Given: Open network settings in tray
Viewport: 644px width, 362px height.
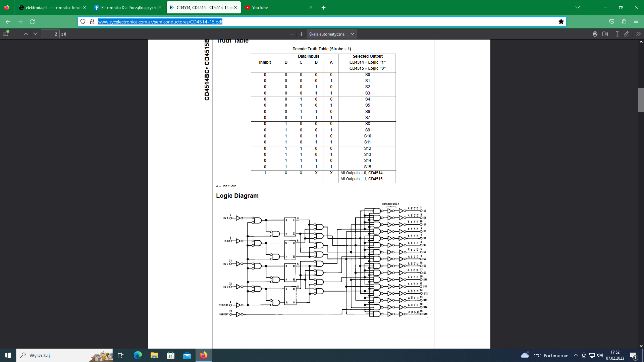Looking at the screenshot, I should 592,355.
